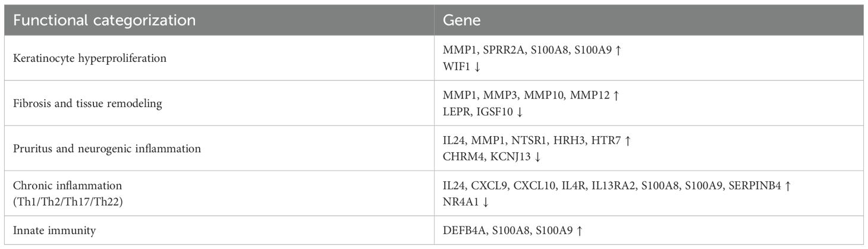This screenshot has height=249, width=868.
Task: Click the up arrow after SERPINB4
Action: pyautogui.click(x=788, y=186)
